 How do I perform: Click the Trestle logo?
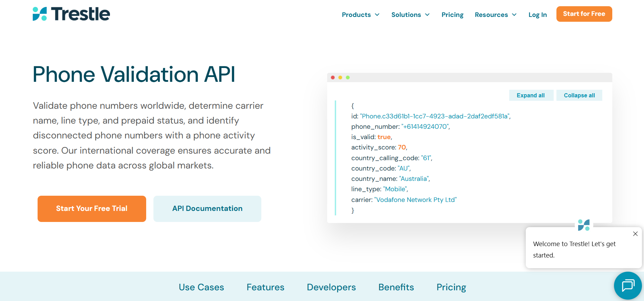point(71,14)
